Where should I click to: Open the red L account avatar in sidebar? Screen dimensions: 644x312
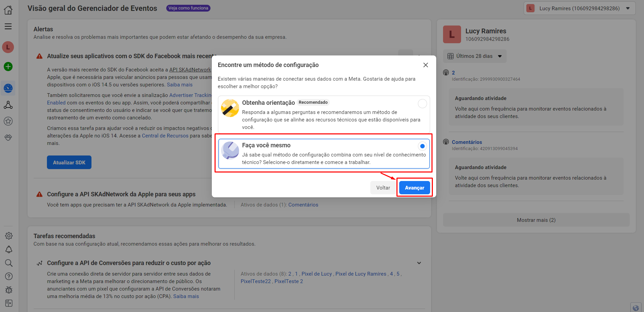(x=8, y=47)
